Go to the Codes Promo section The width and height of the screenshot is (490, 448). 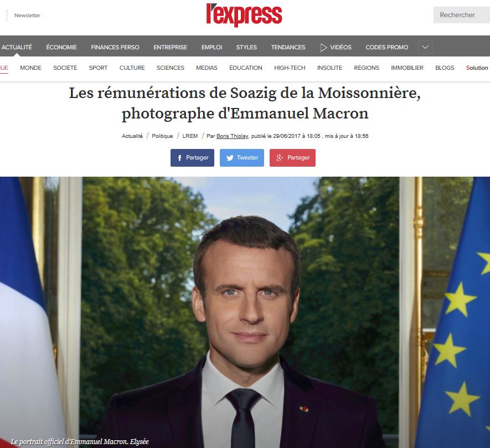(387, 47)
